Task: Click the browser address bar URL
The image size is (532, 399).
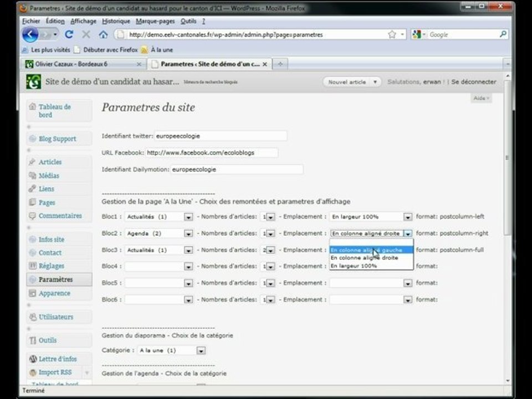Action: 226,34
